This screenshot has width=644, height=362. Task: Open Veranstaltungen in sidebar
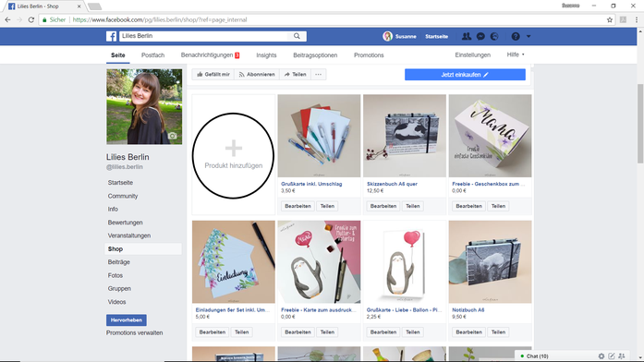coord(129,235)
